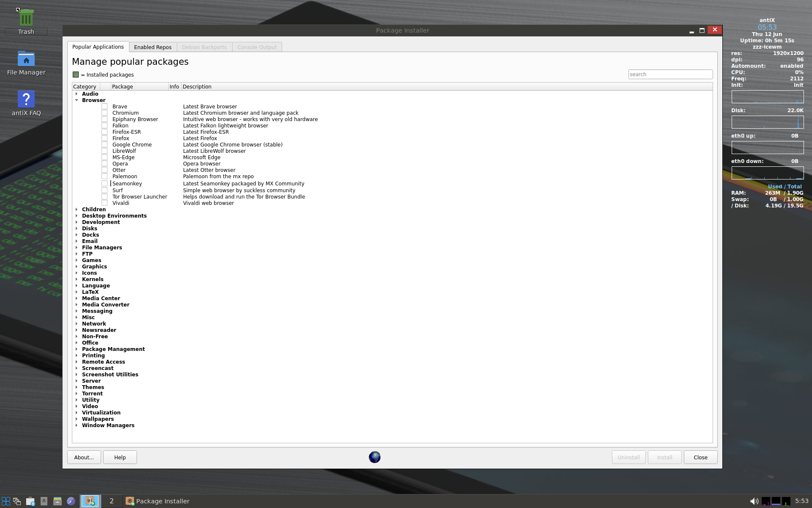
Task: Click the Themes category label
Action: 93,387
